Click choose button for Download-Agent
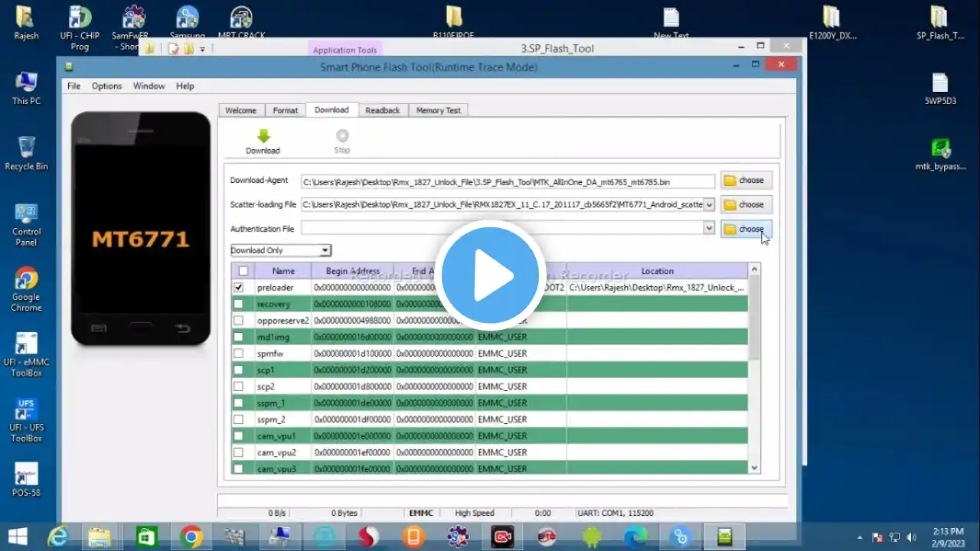980x551 pixels. click(746, 181)
